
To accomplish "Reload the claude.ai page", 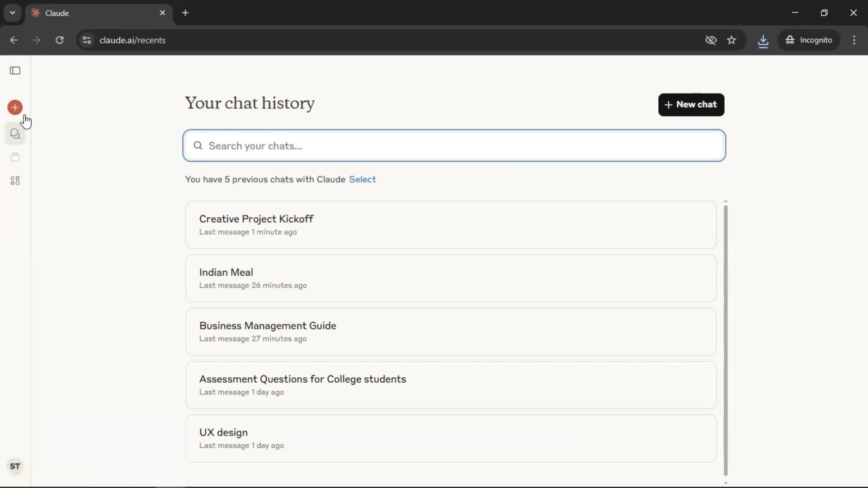I will [x=59, y=40].
